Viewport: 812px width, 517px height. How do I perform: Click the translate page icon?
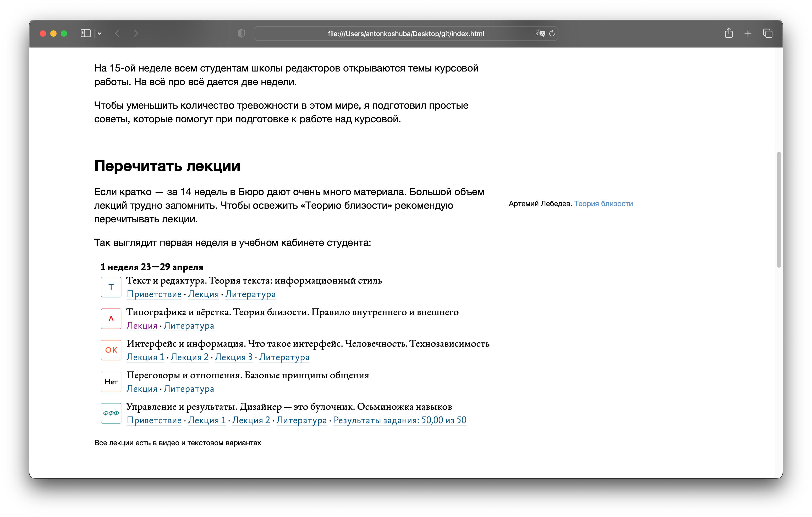pos(540,33)
